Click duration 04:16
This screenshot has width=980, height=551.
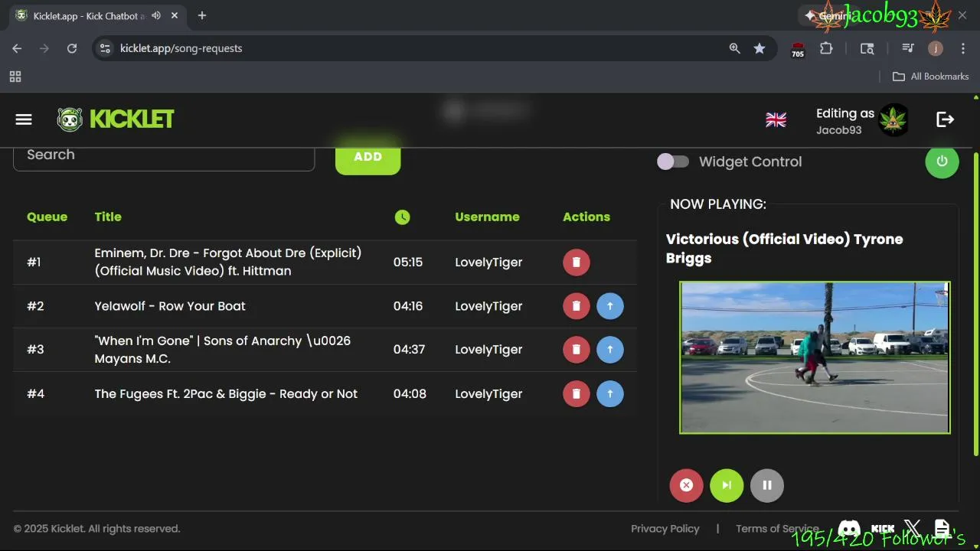click(x=408, y=306)
